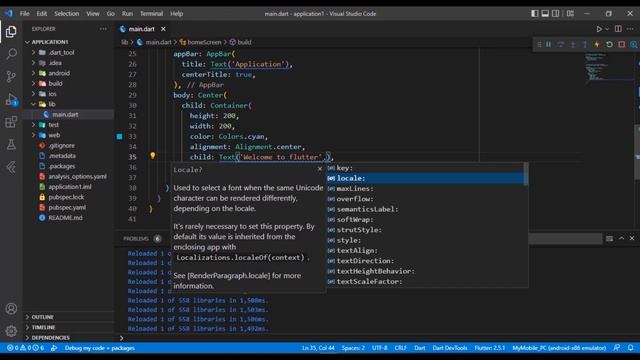Open Explorer Views and More Actions ellipsis

click(x=103, y=29)
